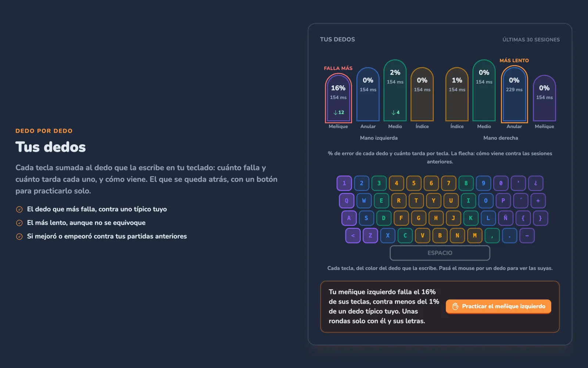Click the number 0 key
Image resolution: width=588 pixels, height=368 pixels.
(501, 183)
